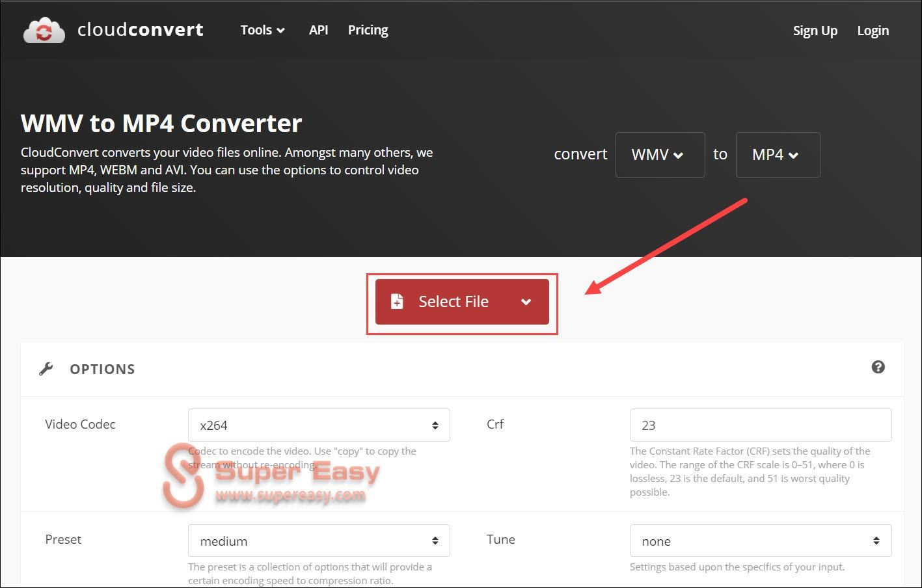Image resolution: width=922 pixels, height=588 pixels.
Task: Click into the Crf input field
Action: 761,425
